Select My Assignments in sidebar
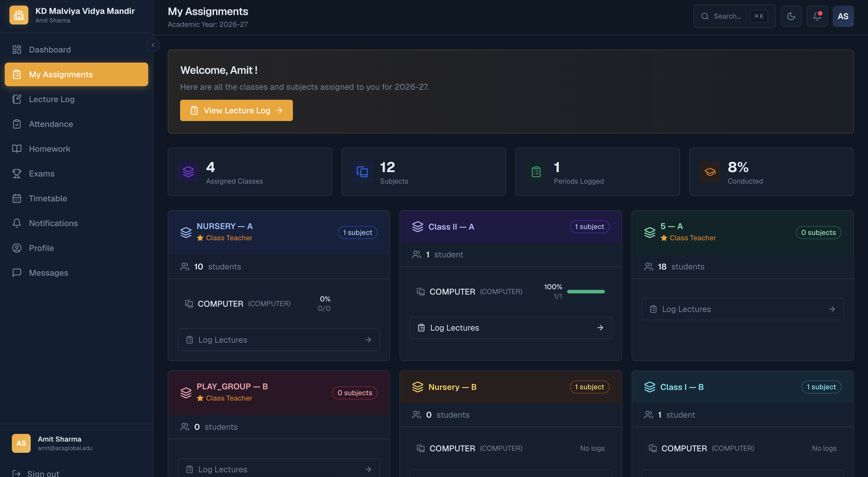Image resolution: width=868 pixels, height=477 pixels. point(76,74)
